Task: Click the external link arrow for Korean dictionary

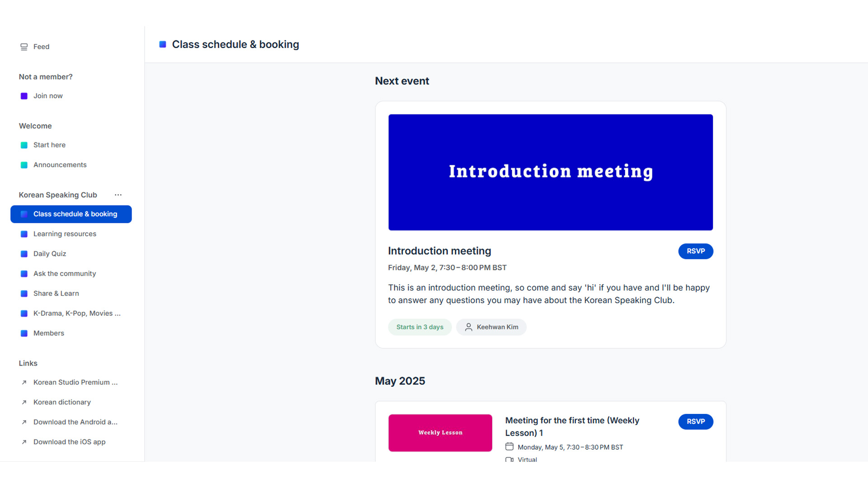Action: point(24,403)
